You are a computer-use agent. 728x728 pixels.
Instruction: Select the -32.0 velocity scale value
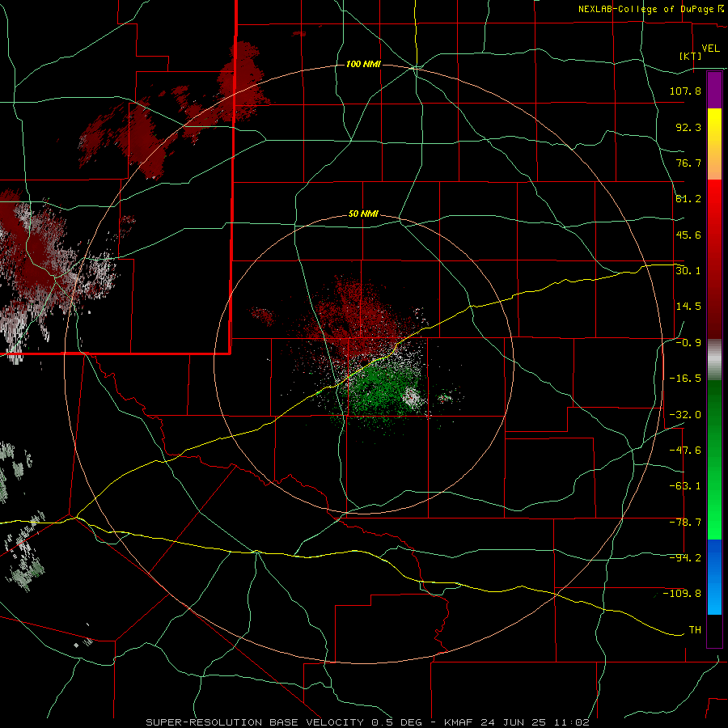pos(685,414)
